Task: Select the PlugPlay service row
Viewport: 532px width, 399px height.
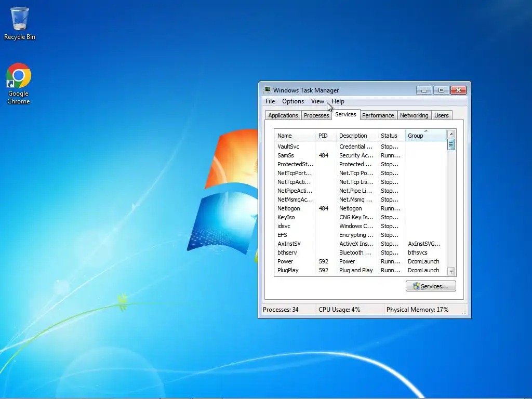Action: (361, 270)
